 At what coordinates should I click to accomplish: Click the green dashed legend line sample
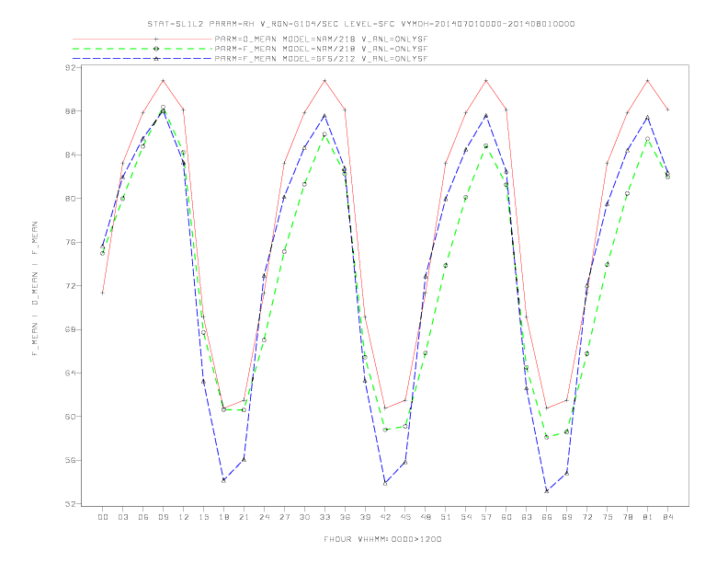point(142,49)
